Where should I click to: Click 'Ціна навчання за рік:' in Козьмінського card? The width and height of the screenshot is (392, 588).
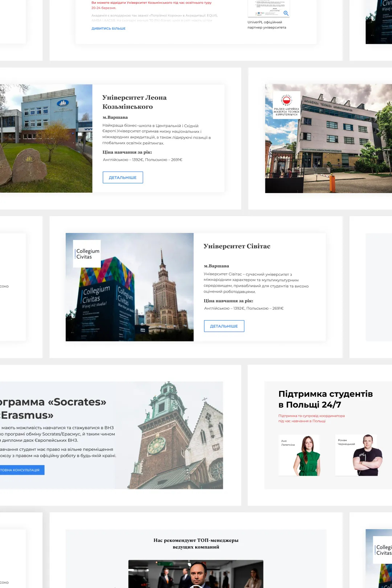(x=127, y=152)
